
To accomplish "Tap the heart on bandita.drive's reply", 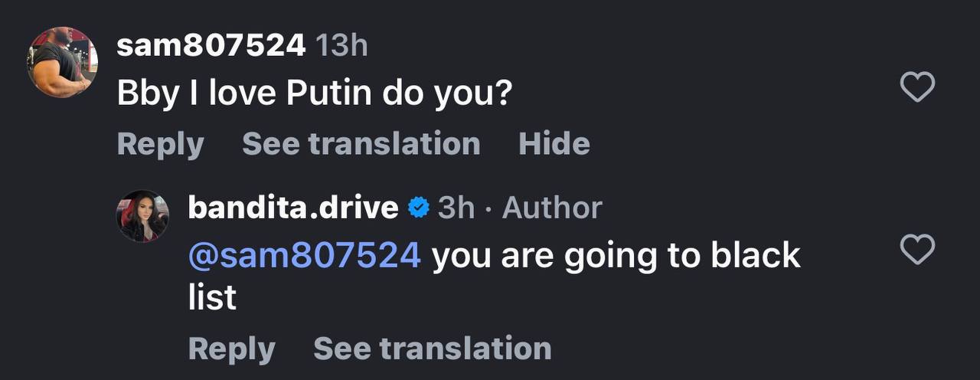I will point(916,250).
